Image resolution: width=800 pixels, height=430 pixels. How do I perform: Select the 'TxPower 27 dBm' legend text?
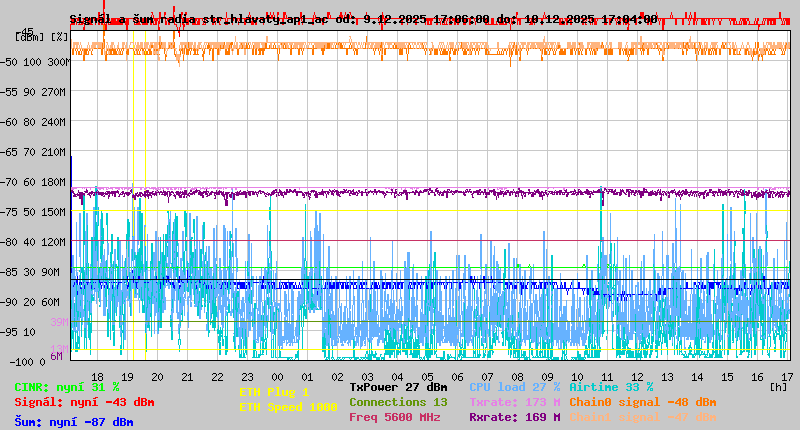point(398,388)
